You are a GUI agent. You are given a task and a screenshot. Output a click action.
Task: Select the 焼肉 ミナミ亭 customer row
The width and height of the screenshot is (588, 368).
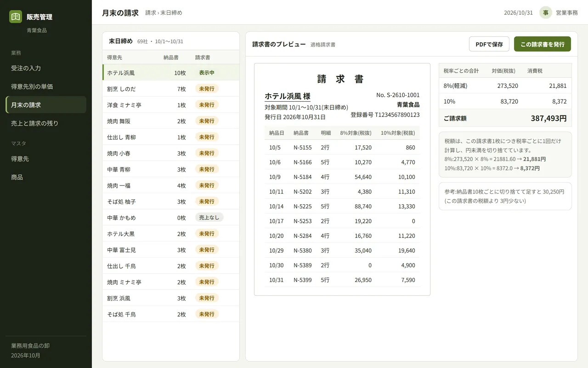click(171, 282)
